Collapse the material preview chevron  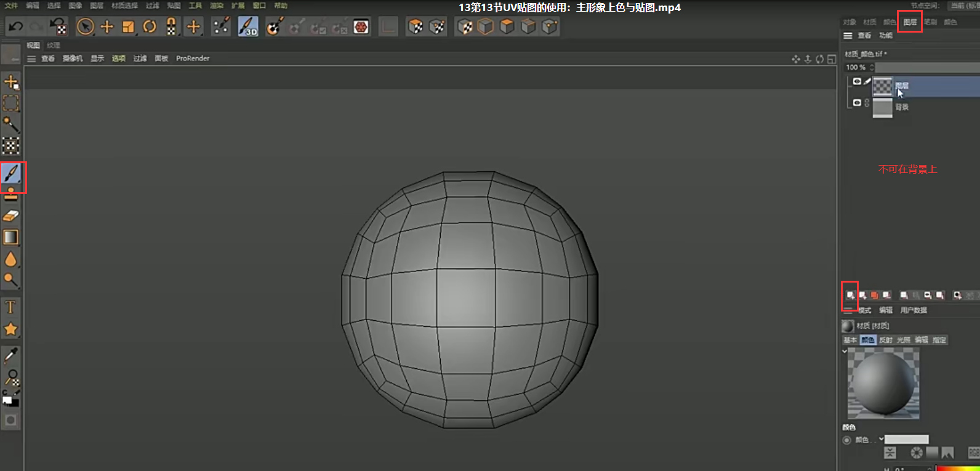(x=845, y=351)
